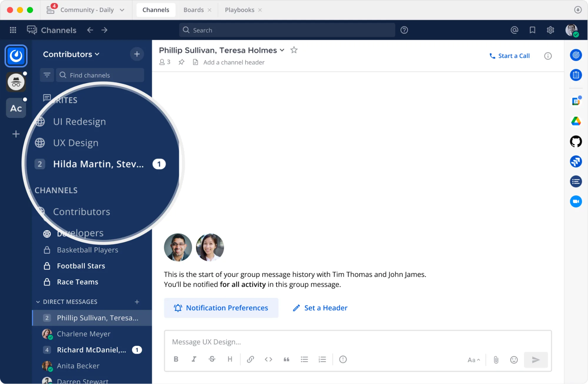The width and height of the screenshot is (588, 384).
Task: Open the Google Calendar plugin icon
Action: click(x=576, y=101)
